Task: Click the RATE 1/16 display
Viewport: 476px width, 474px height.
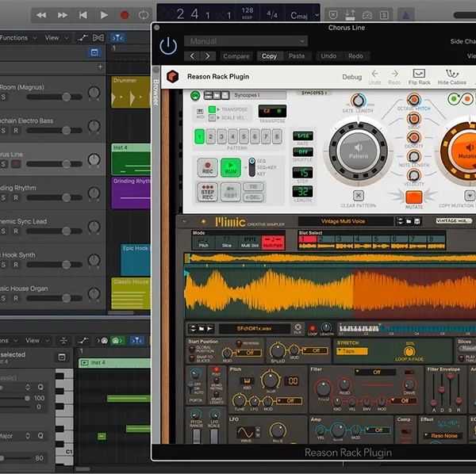Action: 303,136
